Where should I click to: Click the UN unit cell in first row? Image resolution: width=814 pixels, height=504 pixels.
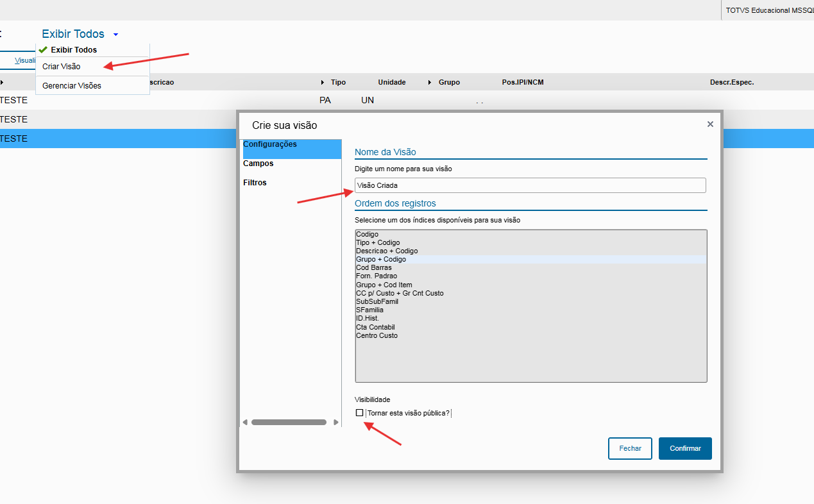(x=368, y=101)
